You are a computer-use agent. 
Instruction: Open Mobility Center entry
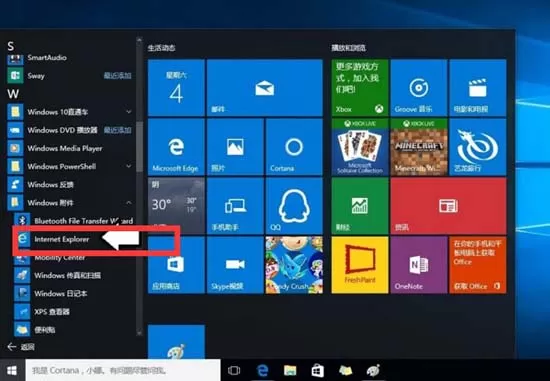[60, 258]
